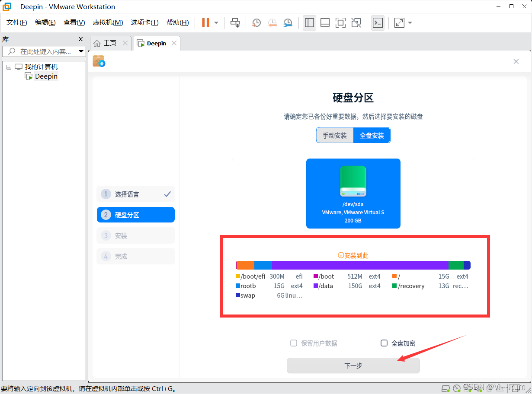Select the /dev/sda 200 GB disk

353,194
